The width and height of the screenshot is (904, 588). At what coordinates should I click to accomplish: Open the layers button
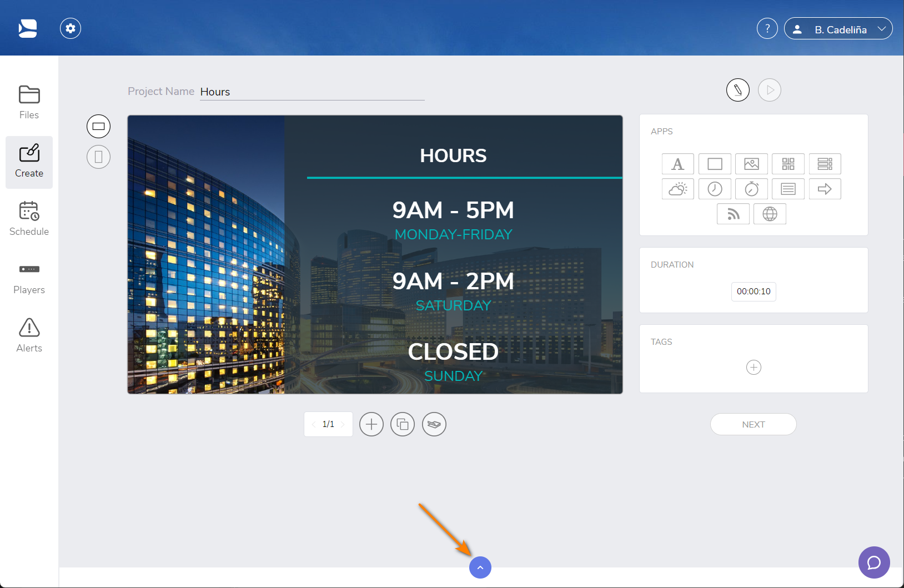coord(434,424)
